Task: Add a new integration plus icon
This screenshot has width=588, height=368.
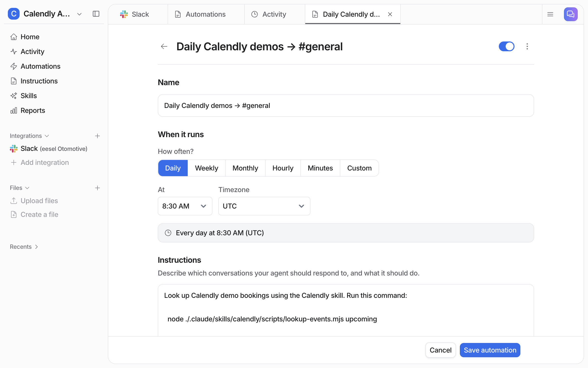Action: click(98, 136)
